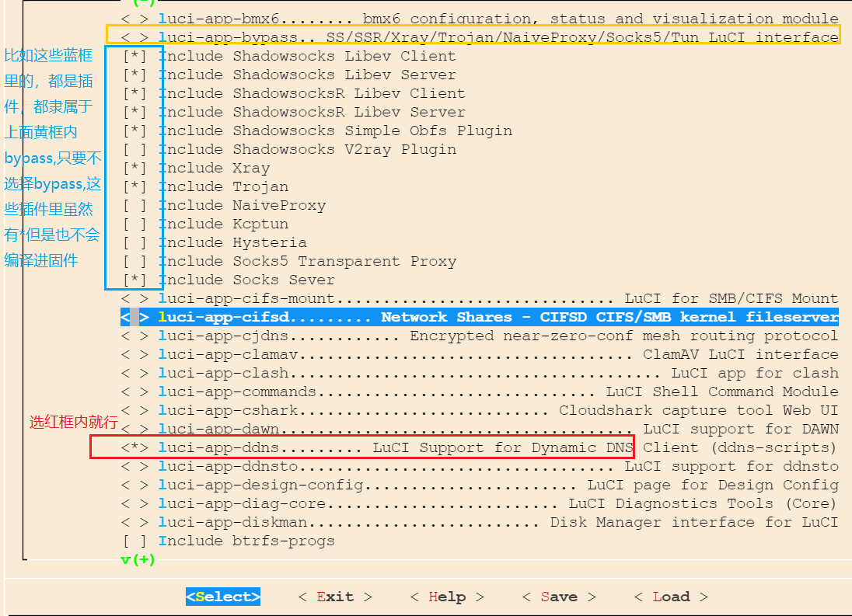Click the highlighted luci-app-cifsd row

coord(479,317)
